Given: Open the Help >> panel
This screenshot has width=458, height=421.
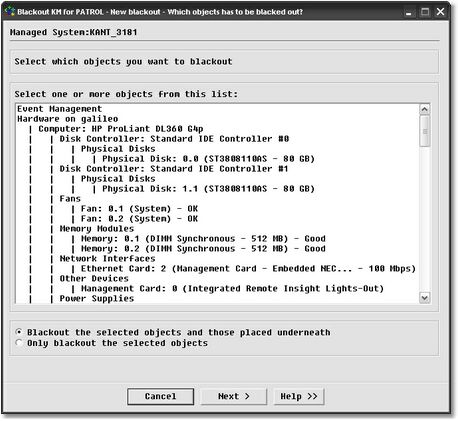Looking at the screenshot, I should click(299, 396).
